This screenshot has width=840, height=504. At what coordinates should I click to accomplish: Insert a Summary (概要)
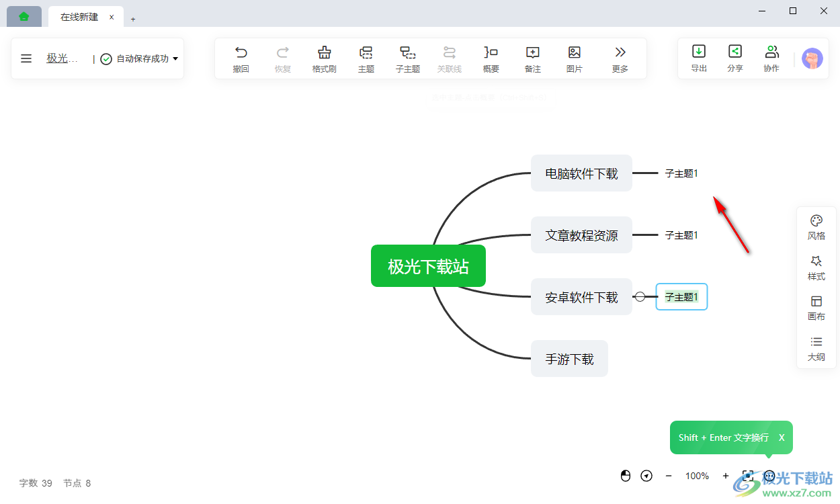(x=491, y=58)
